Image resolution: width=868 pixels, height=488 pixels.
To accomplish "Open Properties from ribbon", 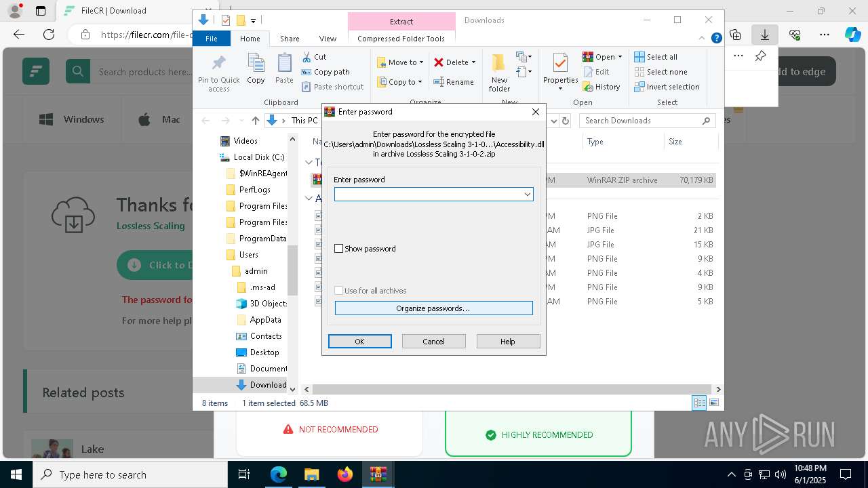I will [560, 72].
